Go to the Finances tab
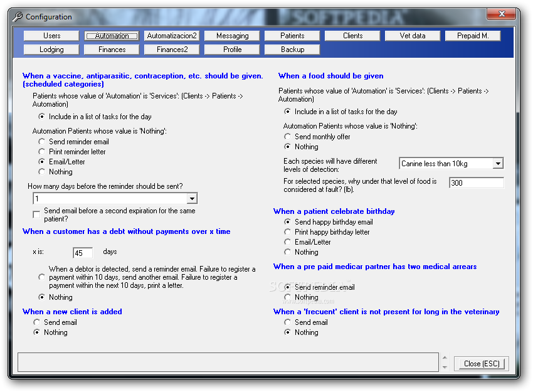Image resolution: width=533 pixels, height=392 pixels. (x=112, y=50)
